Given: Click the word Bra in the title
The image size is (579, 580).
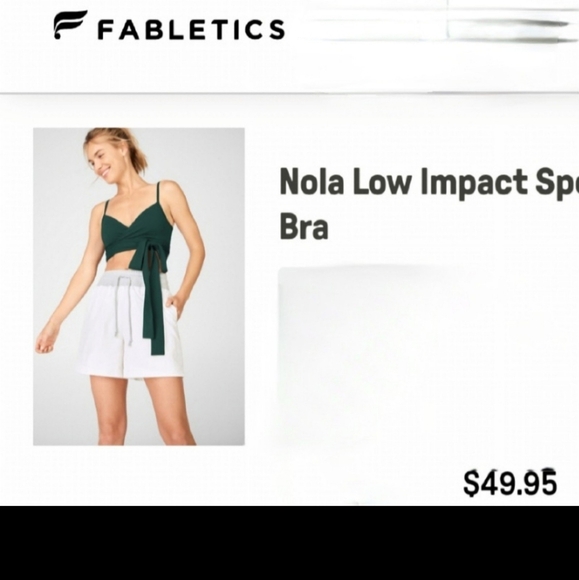Looking at the screenshot, I should (x=304, y=227).
